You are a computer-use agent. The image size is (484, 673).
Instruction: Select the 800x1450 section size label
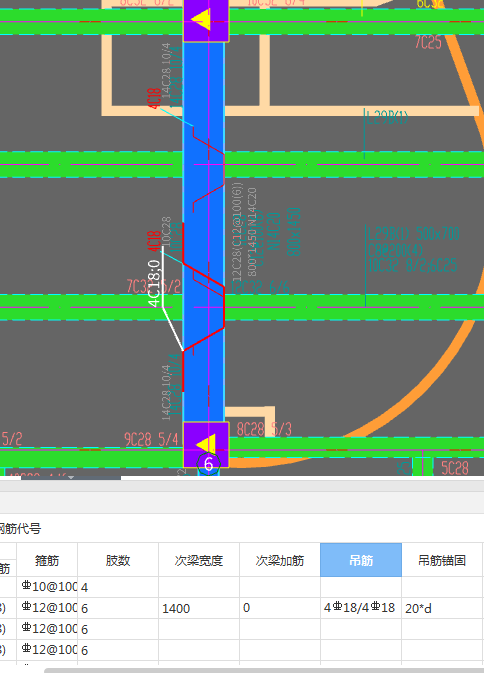click(x=294, y=232)
